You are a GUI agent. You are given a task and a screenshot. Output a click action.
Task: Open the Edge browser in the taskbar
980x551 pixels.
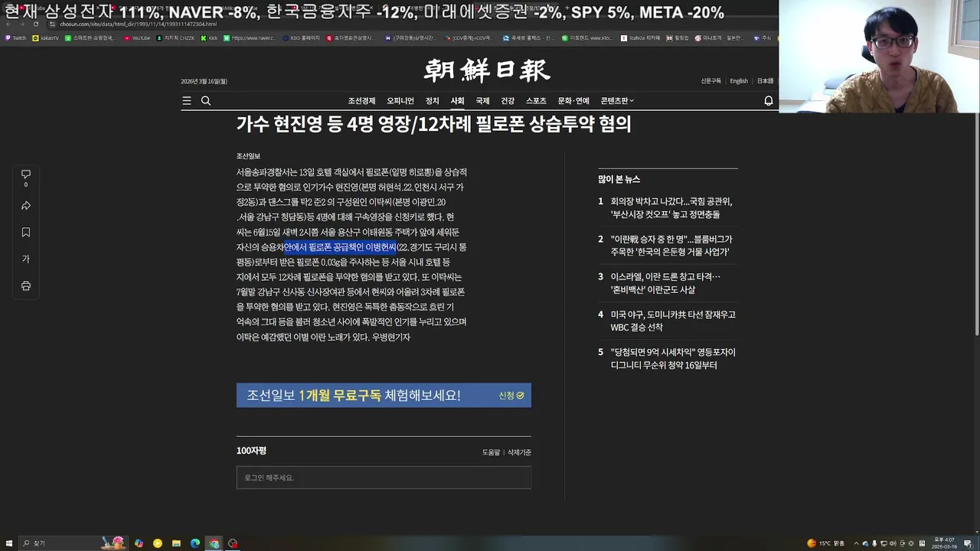click(x=195, y=543)
